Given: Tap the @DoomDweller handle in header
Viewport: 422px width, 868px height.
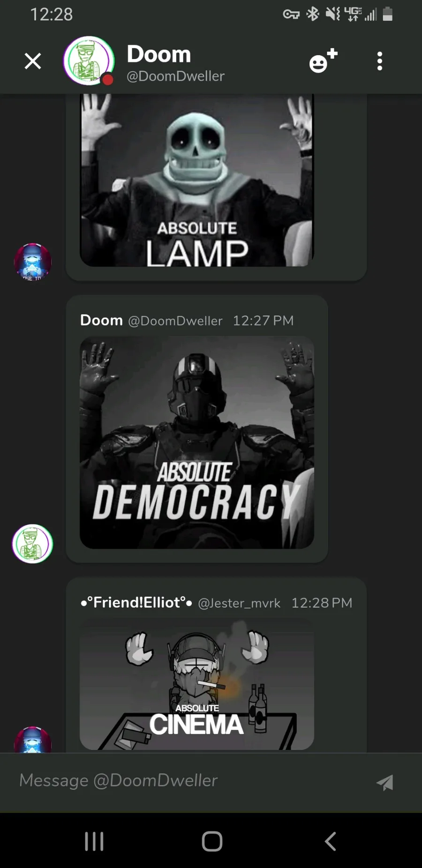Looking at the screenshot, I should [x=175, y=76].
